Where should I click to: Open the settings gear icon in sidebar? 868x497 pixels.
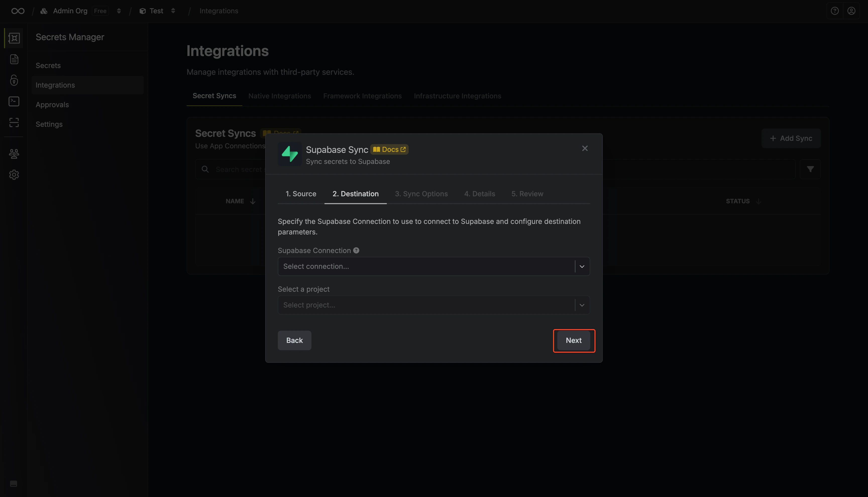pyautogui.click(x=14, y=175)
